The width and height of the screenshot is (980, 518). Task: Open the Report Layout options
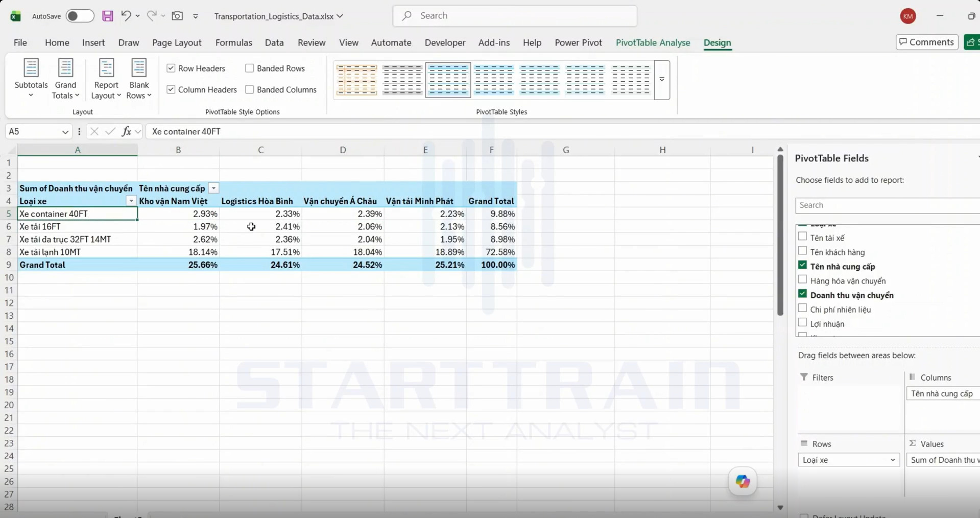click(x=106, y=78)
